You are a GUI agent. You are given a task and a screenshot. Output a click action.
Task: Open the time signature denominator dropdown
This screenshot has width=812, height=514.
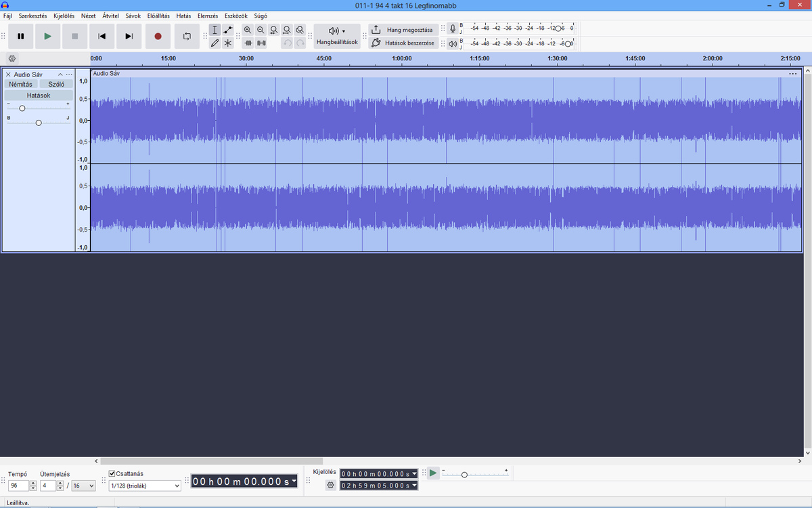(x=84, y=486)
